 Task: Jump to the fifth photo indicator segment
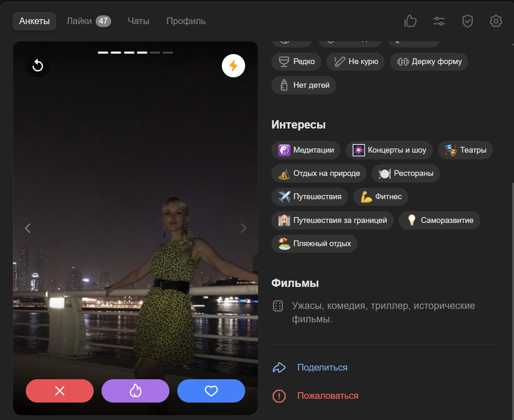(155, 53)
